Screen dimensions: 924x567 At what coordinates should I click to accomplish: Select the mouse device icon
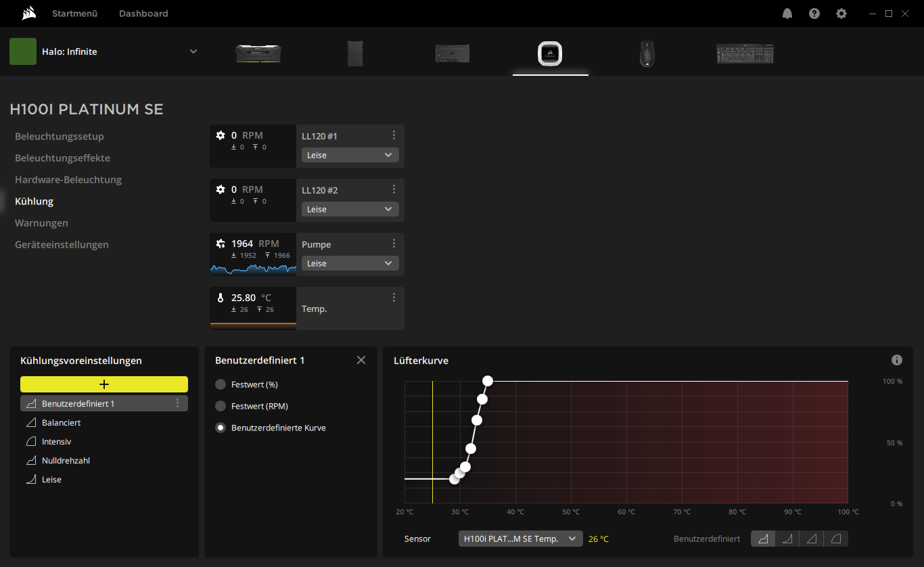coord(647,53)
